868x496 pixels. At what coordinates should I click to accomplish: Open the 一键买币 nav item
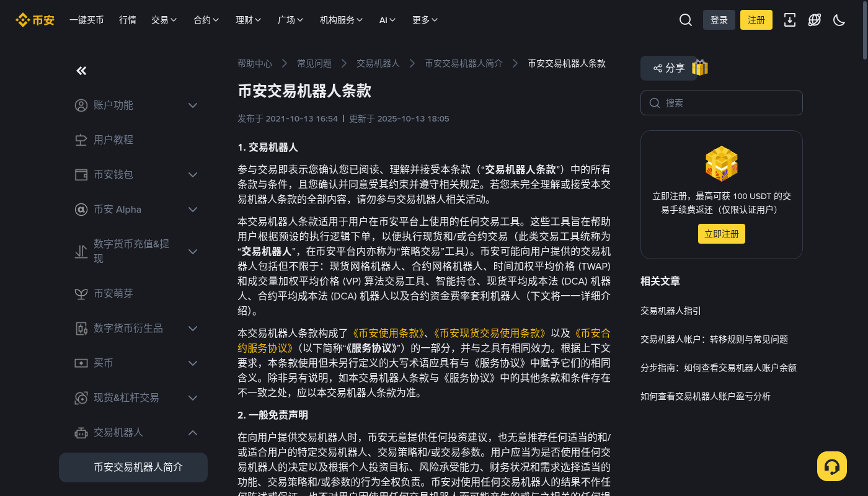point(87,20)
